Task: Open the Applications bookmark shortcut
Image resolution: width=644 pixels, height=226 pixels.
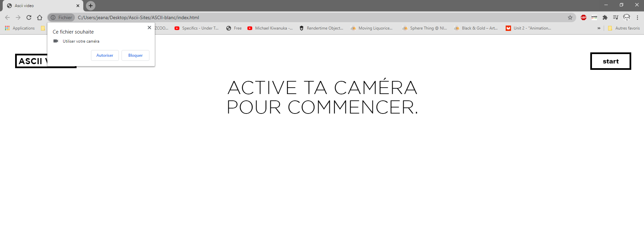Action: tap(20, 28)
